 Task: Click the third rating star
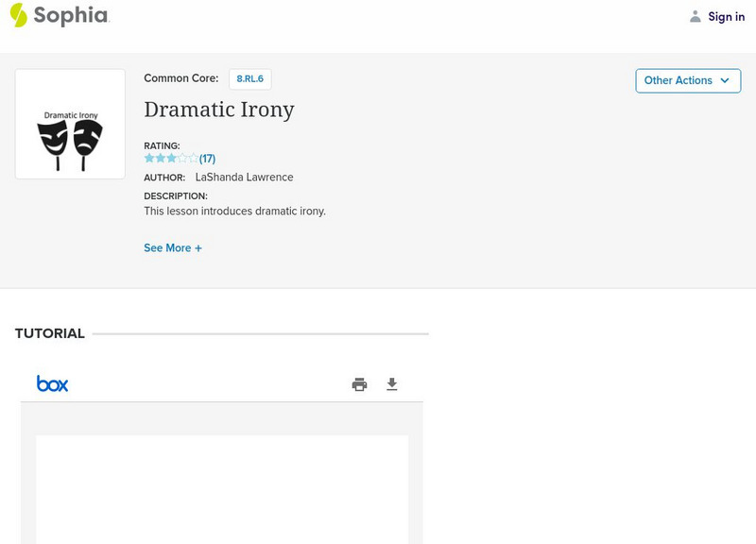coord(171,159)
